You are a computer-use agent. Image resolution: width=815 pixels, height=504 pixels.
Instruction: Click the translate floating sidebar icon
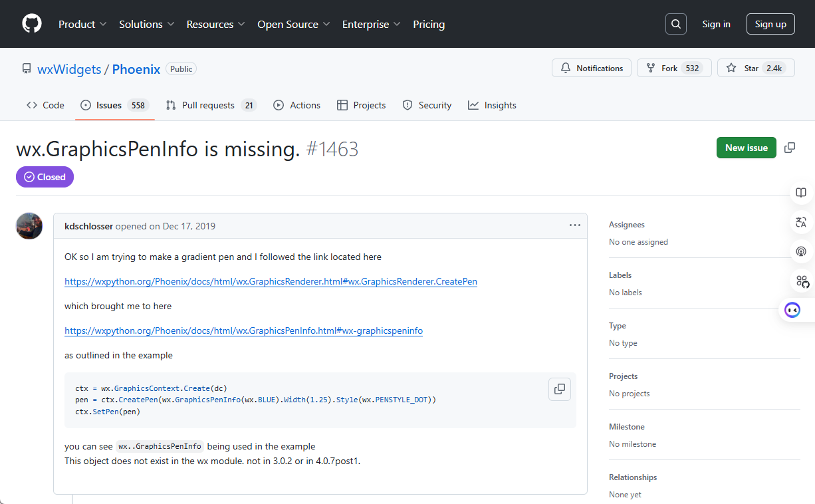pos(801,222)
